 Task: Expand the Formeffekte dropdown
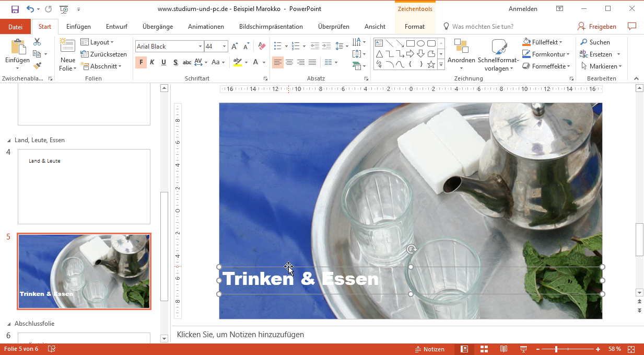[x=547, y=66]
